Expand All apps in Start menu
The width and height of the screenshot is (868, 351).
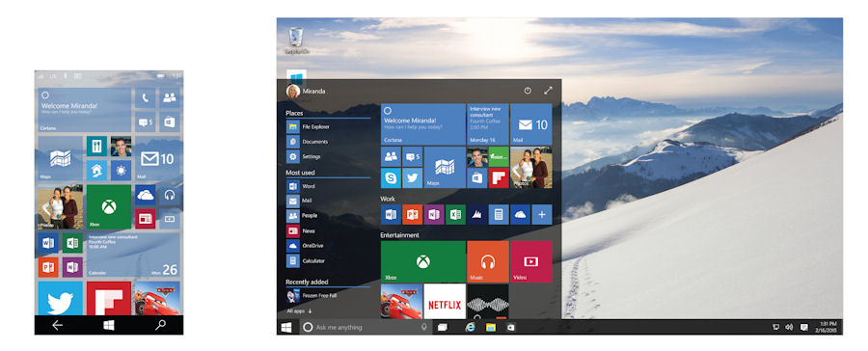click(x=300, y=311)
